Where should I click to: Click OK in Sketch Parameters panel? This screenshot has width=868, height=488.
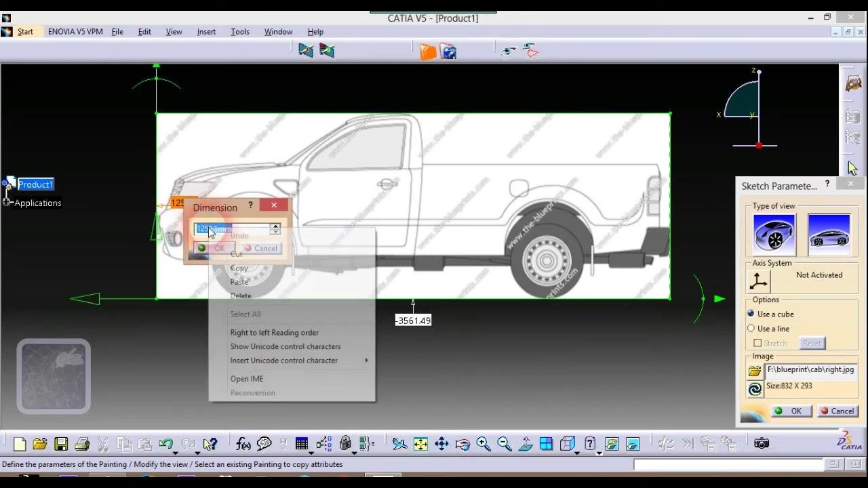tap(791, 411)
